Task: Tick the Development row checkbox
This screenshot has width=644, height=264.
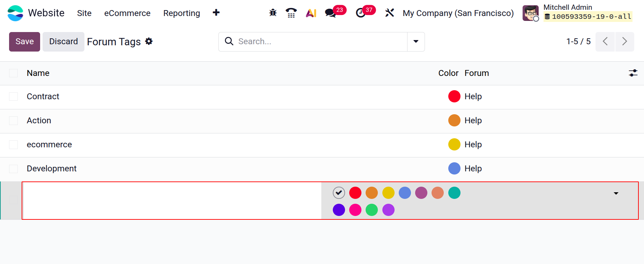Action: pyautogui.click(x=14, y=169)
